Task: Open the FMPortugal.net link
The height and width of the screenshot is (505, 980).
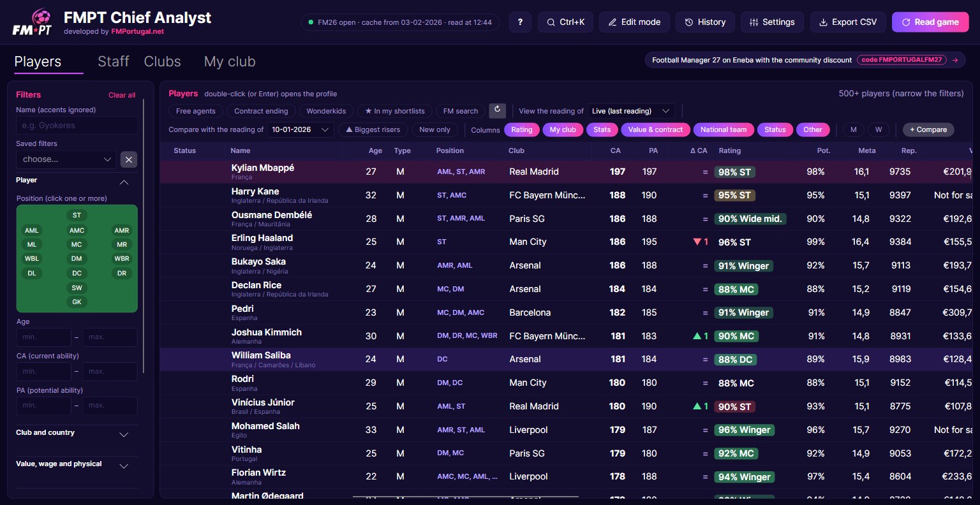Action: tap(138, 31)
